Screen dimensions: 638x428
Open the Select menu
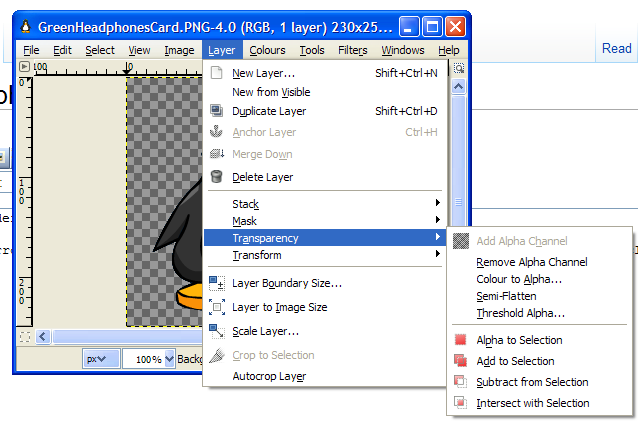pyautogui.click(x=100, y=50)
